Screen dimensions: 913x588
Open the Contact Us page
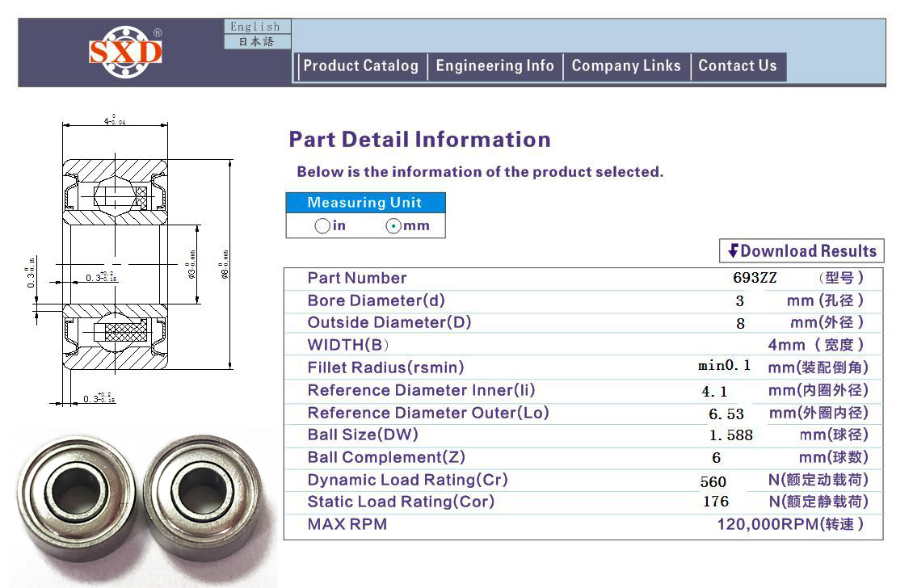point(737,66)
